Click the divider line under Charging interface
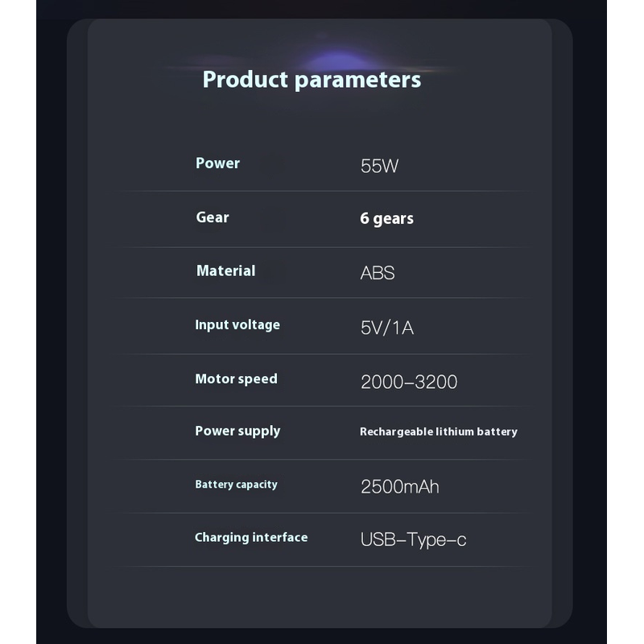Image resolution: width=644 pixels, height=644 pixels. (x=322, y=566)
